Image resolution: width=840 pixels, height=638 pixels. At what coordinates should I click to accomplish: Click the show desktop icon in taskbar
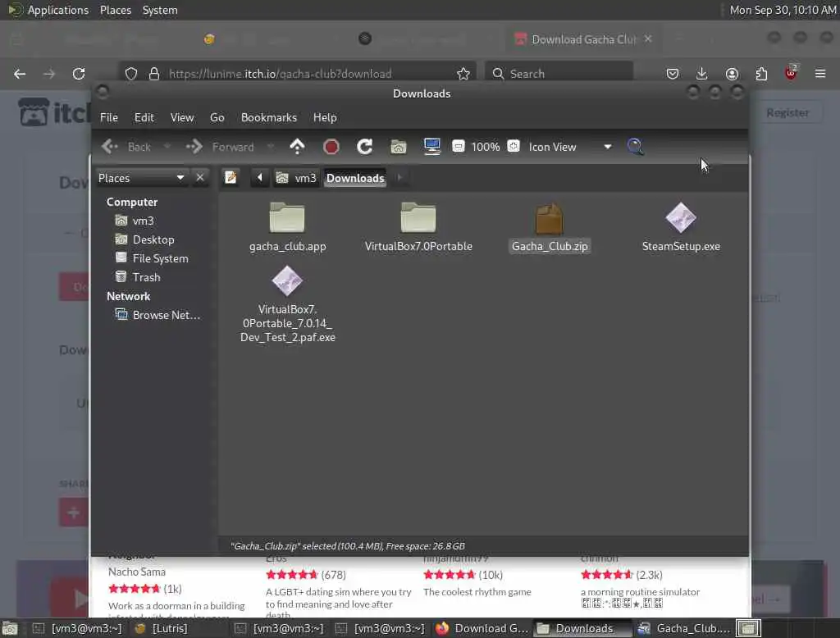tap(748, 628)
